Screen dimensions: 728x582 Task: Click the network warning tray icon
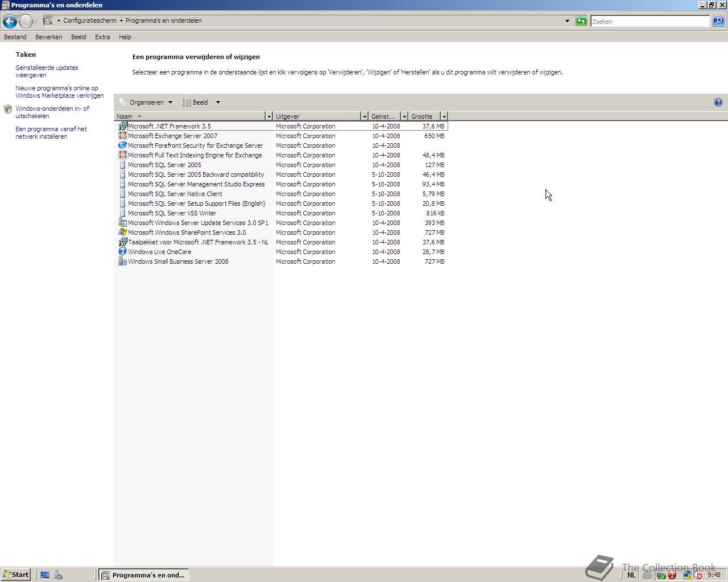[687, 575]
